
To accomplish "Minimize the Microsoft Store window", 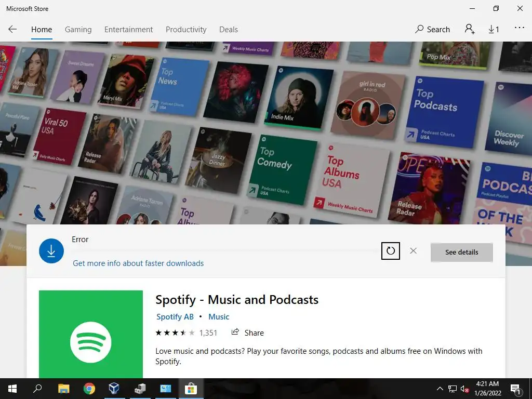I will (x=472, y=8).
